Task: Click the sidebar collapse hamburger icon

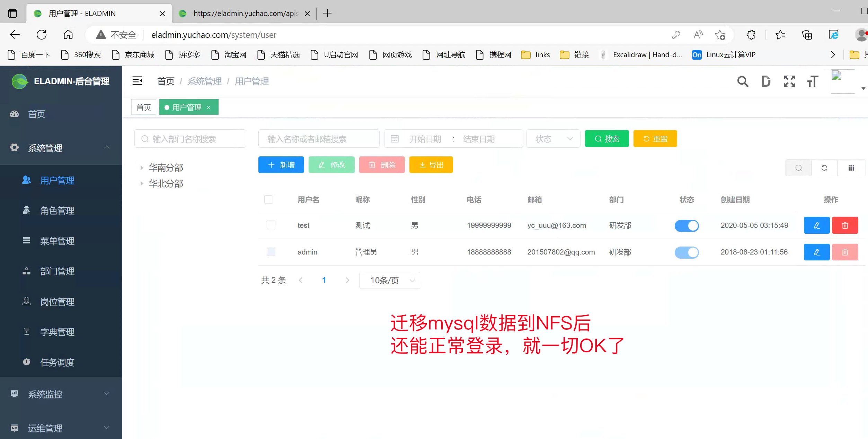Action: [137, 81]
